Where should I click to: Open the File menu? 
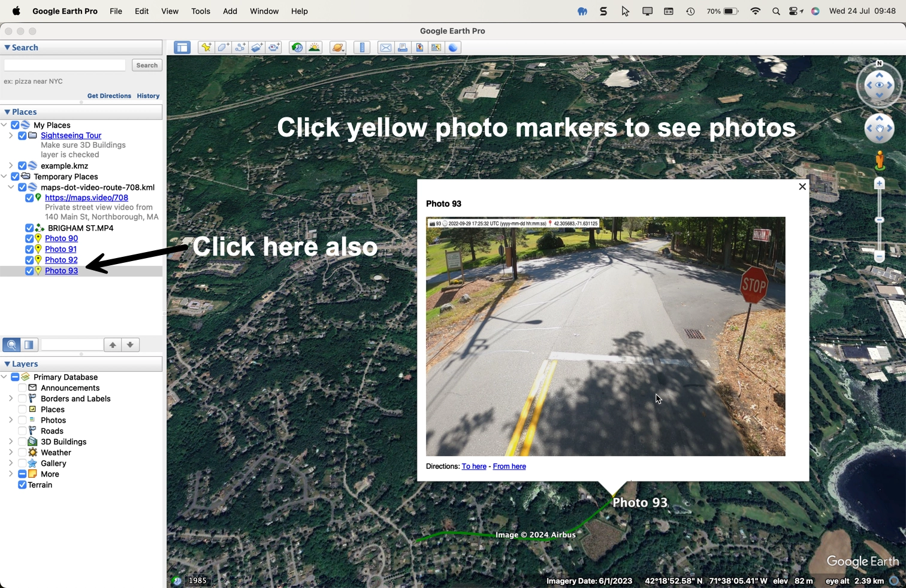(116, 11)
